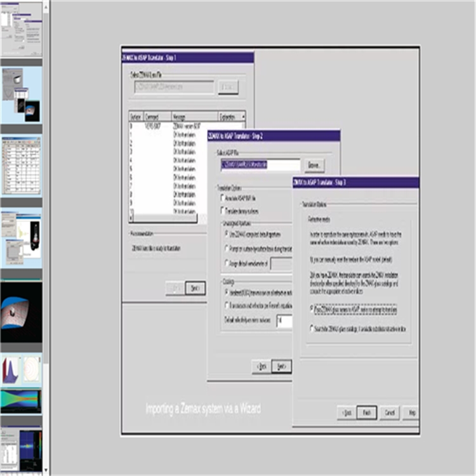Toggle the first Translation Options checkbox in Step 2
The image size is (476, 476).
click(223, 198)
